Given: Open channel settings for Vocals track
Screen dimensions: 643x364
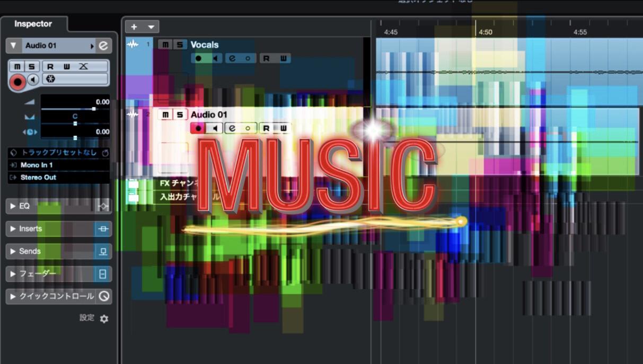Looking at the screenshot, I should (x=233, y=58).
